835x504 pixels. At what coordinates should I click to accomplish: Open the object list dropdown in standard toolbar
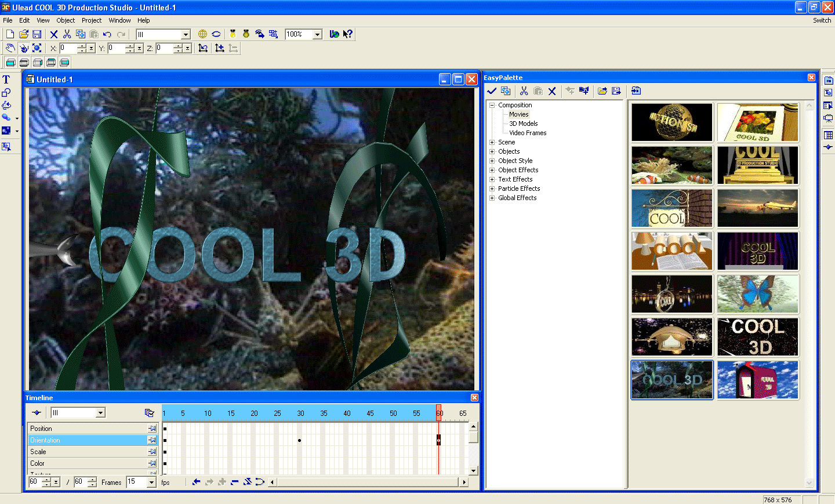[x=186, y=35]
